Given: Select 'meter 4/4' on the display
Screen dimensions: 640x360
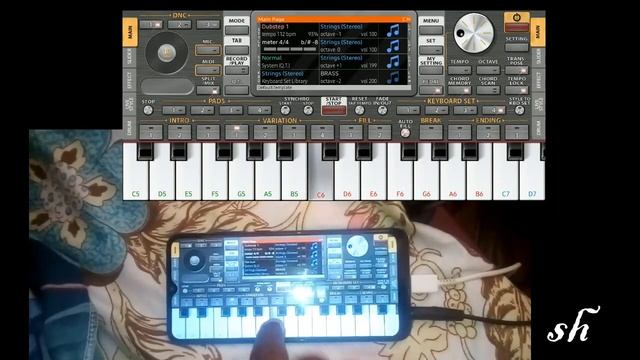Looking at the screenshot, I should [275, 42].
